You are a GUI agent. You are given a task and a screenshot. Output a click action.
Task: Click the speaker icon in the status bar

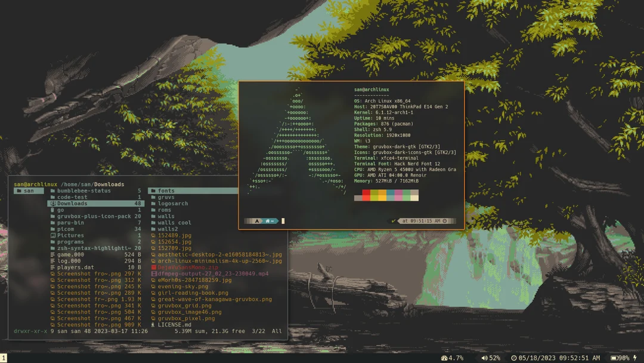484,358
